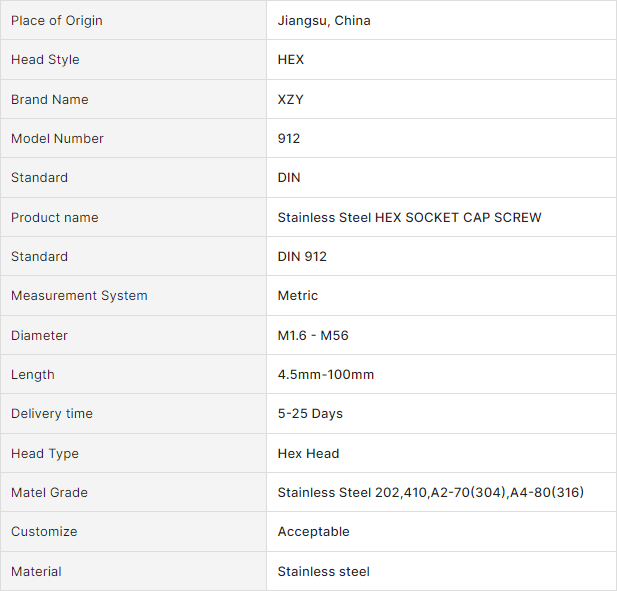Select the model number value "912"

coord(289,139)
